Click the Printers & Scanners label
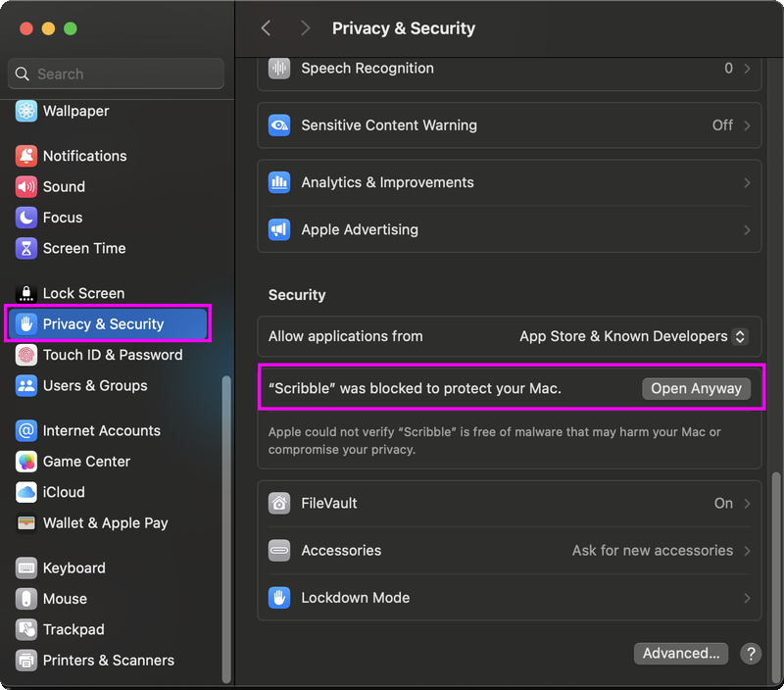Viewport: 784px width, 690px height. (109, 661)
